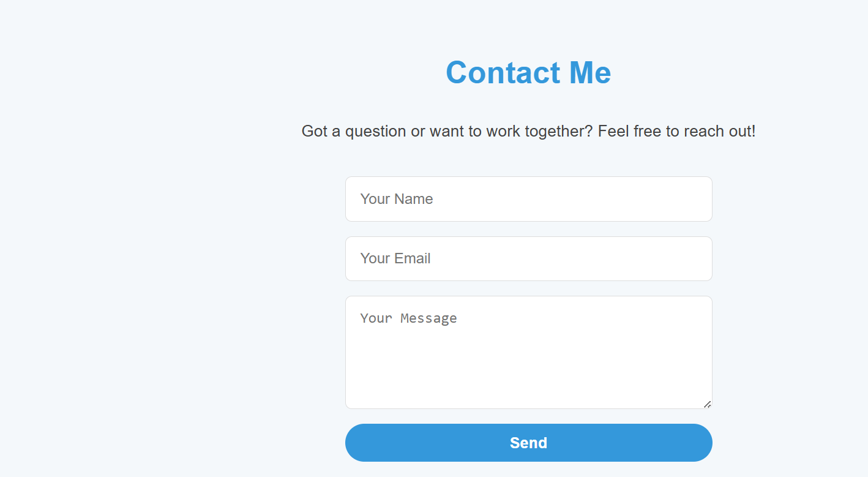Click the word 'Me' in the title
Image resolution: width=868 pixels, height=477 pixels.
[590, 72]
